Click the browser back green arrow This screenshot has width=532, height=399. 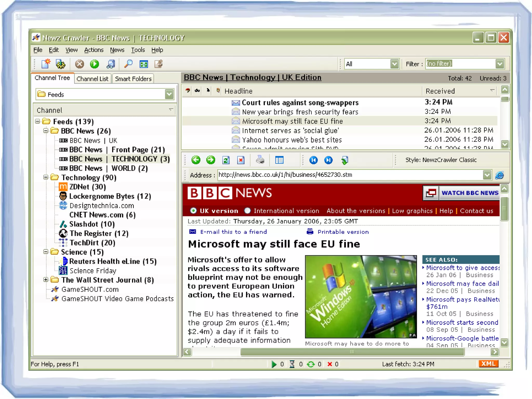click(x=196, y=160)
